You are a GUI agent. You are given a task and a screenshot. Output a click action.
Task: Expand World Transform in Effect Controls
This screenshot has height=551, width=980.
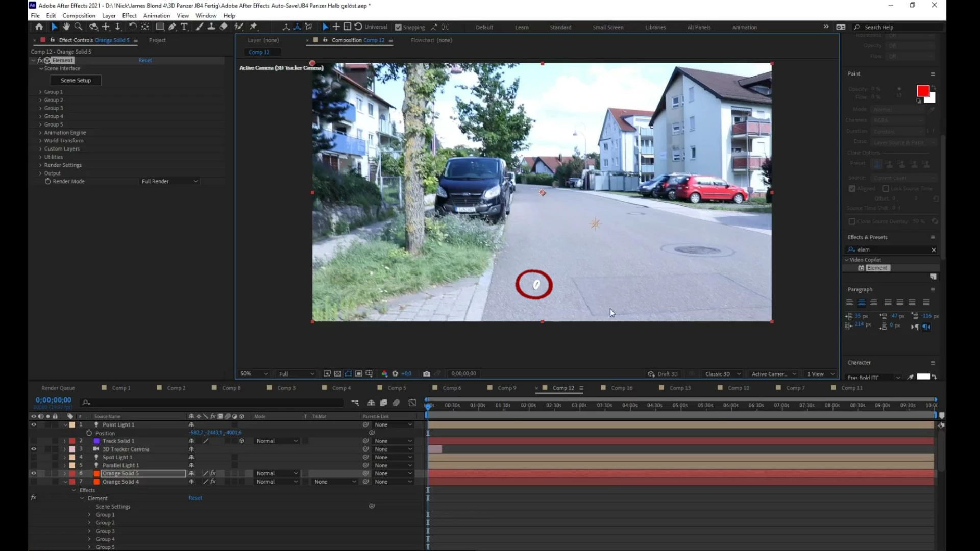pos(40,141)
